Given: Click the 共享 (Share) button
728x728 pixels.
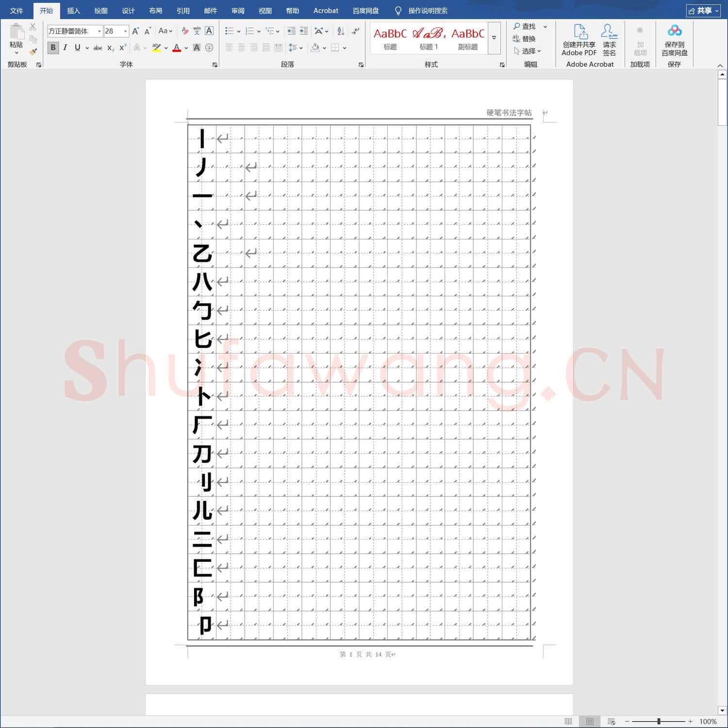Looking at the screenshot, I should [x=703, y=11].
